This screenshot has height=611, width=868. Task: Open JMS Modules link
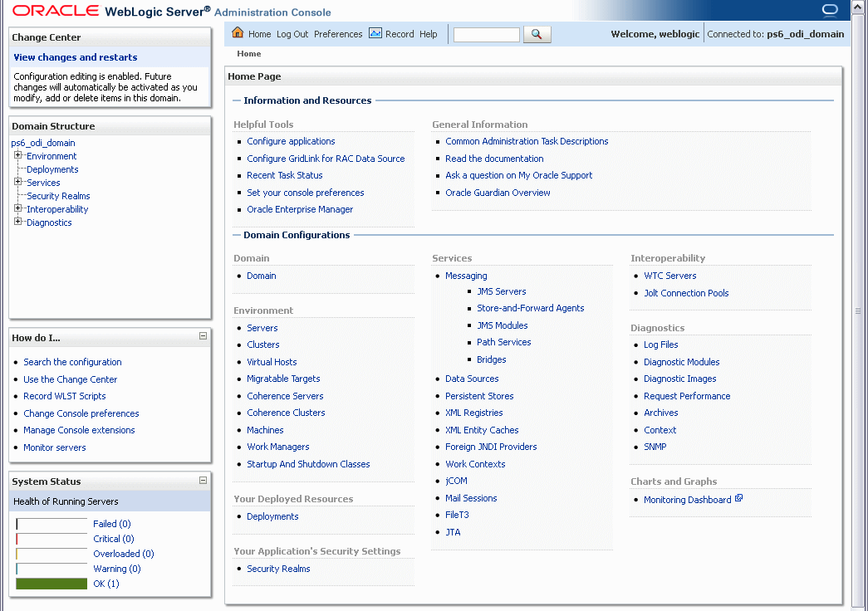(x=502, y=325)
